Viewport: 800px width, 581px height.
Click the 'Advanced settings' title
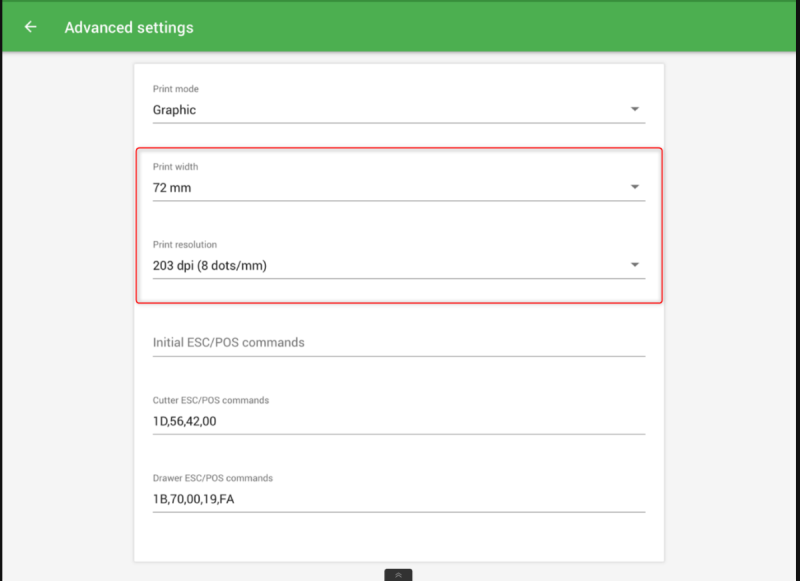(x=129, y=27)
